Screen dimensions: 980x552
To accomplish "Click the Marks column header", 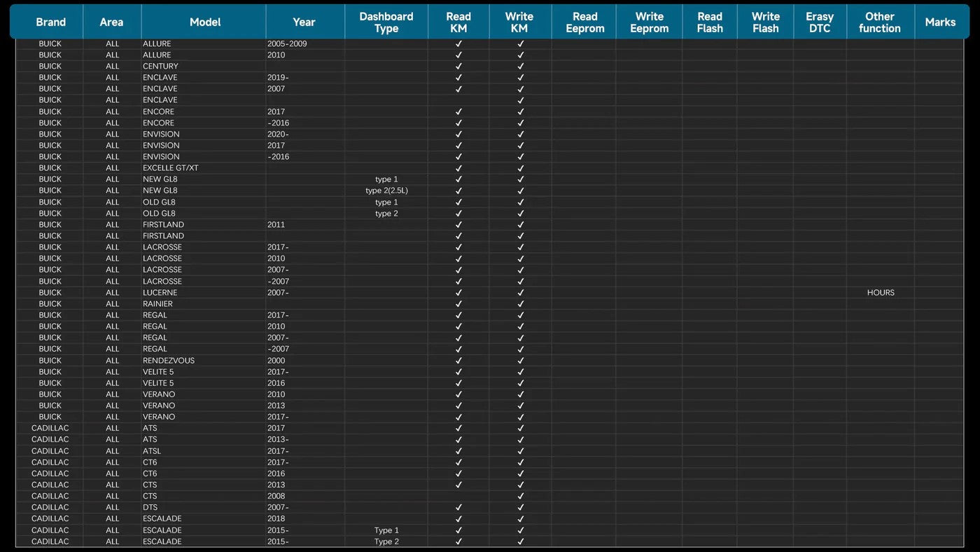I will (x=939, y=22).
